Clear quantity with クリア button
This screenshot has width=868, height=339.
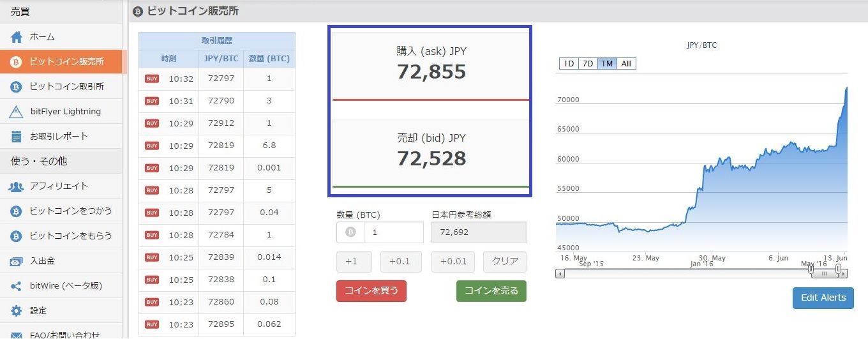(x=505, y=262)
